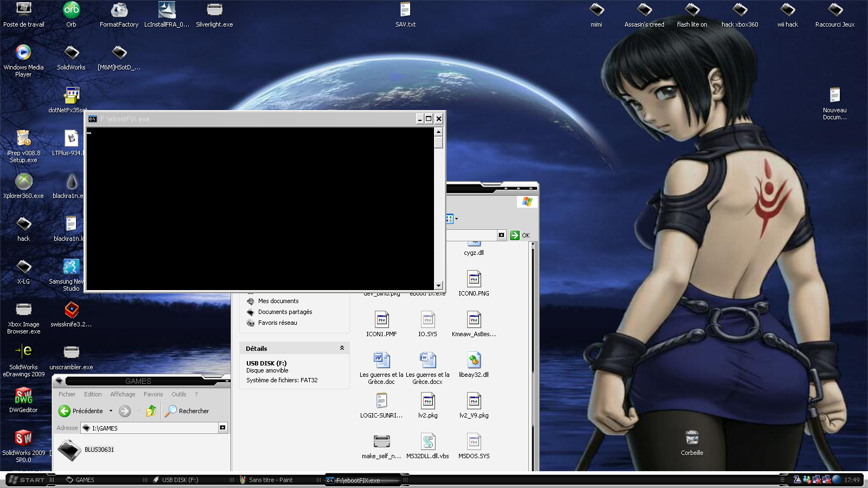Open views dropdown in USB DISK toolbar
The image size is (868, 488).
coord(456,219)
